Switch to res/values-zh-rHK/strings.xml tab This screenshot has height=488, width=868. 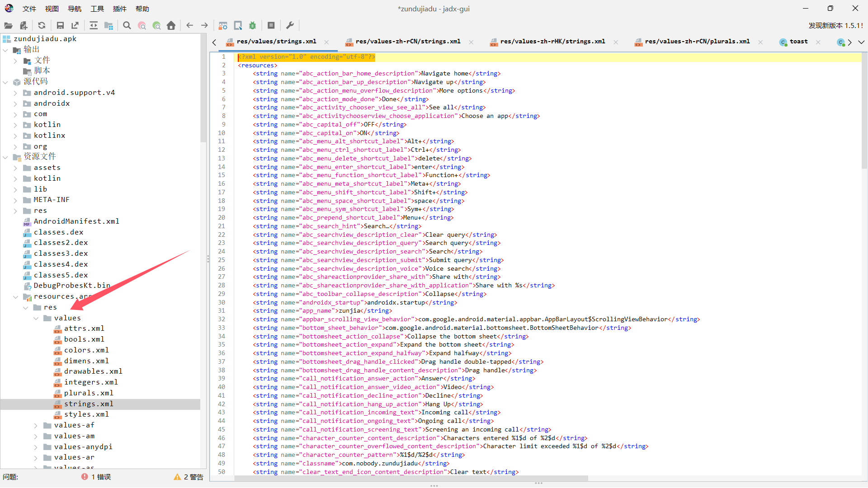pos(552,42)
